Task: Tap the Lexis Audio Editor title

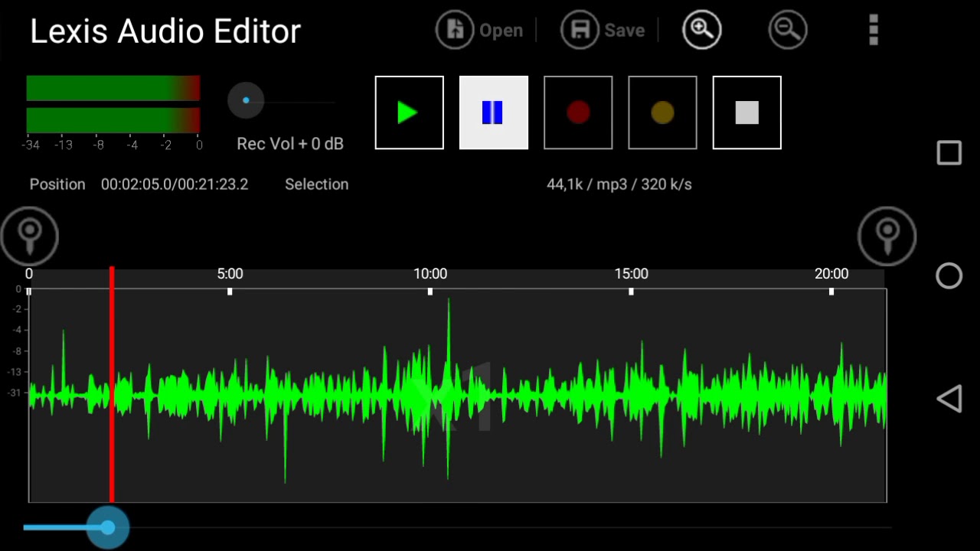Action: (165, 31)
